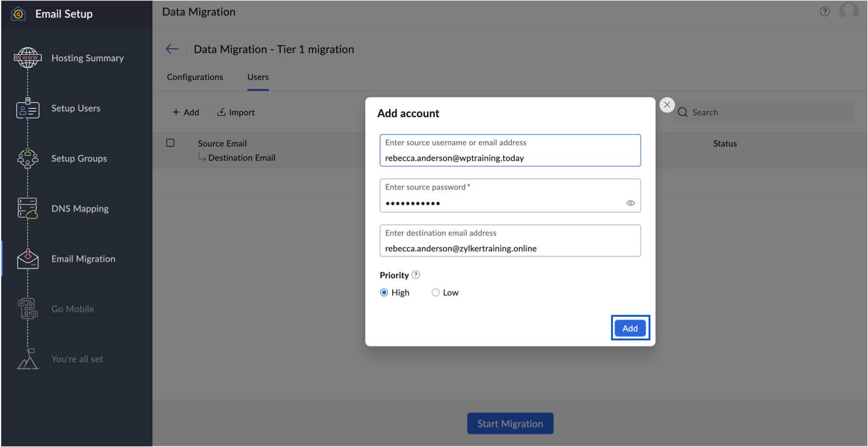Screen dimensions: 868x447
Task: Click the Setup Users badge icon
Action: tap(27, 109)
